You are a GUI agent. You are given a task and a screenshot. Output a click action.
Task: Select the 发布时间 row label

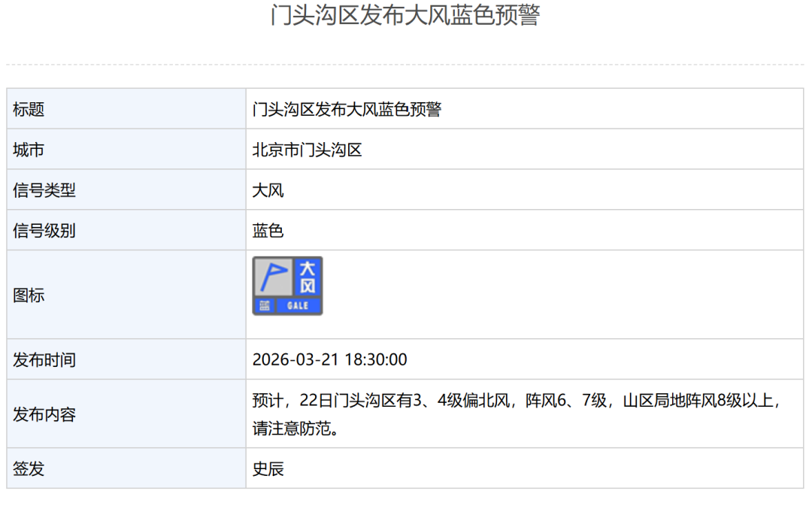click(44, 360)
